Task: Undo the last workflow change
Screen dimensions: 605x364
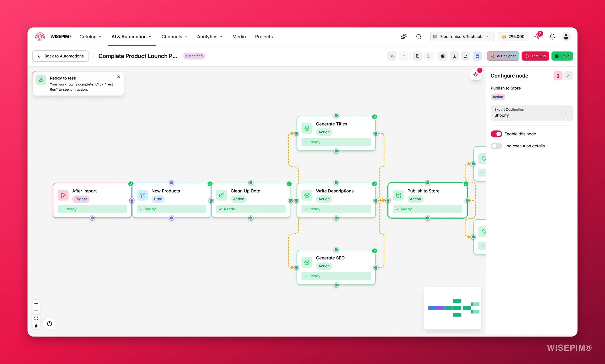Action: click(392, 56)
